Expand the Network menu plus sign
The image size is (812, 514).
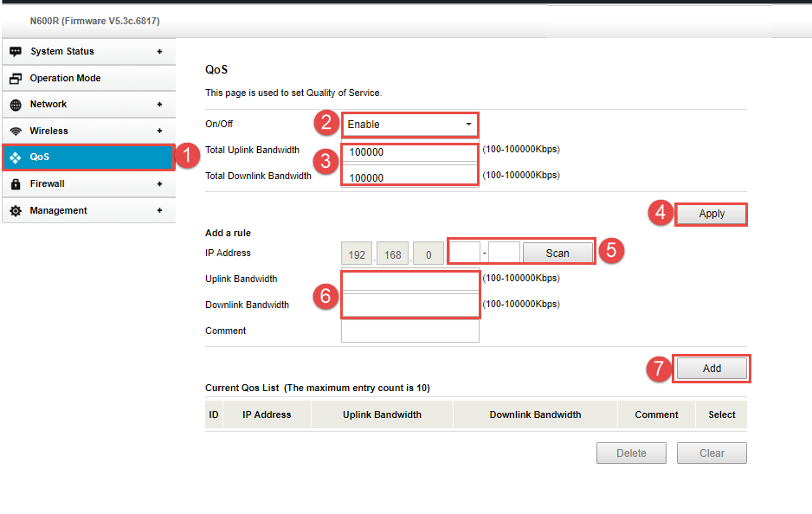click(x=159, y=104)
